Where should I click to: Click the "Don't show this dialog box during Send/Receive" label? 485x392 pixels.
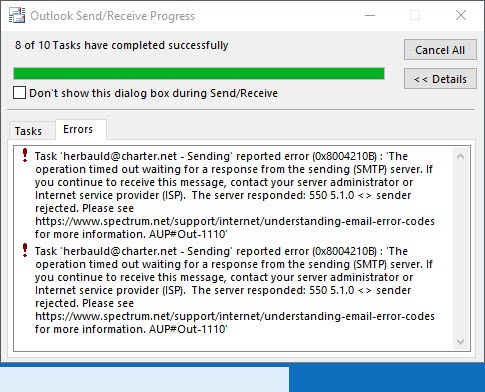pyautogui.click(x=153, y=93)
